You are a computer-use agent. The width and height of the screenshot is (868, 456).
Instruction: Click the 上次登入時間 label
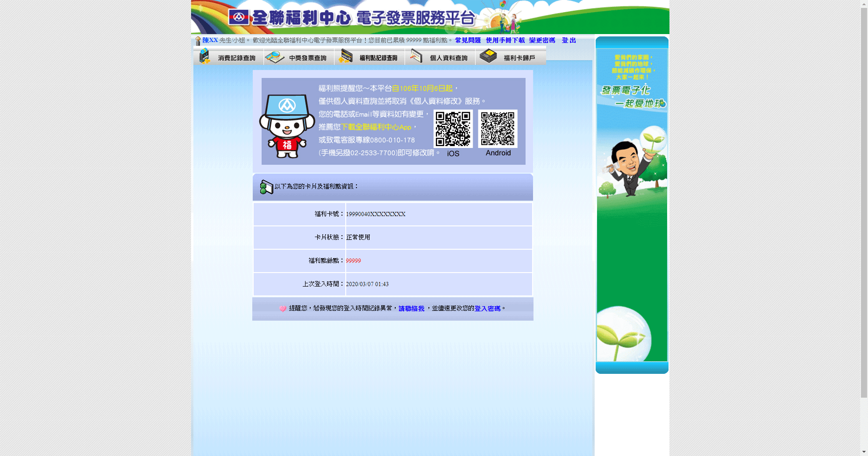pos(323,284)
